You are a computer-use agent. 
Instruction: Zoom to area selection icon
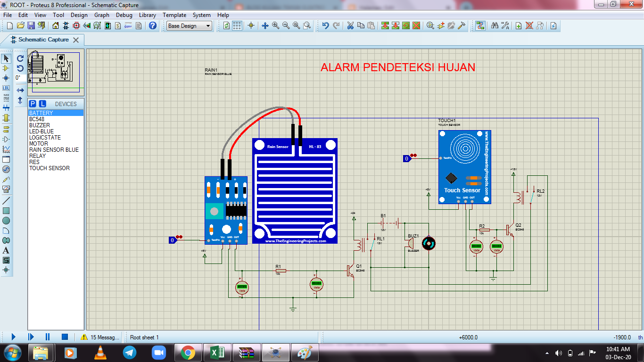click(307, 25)
